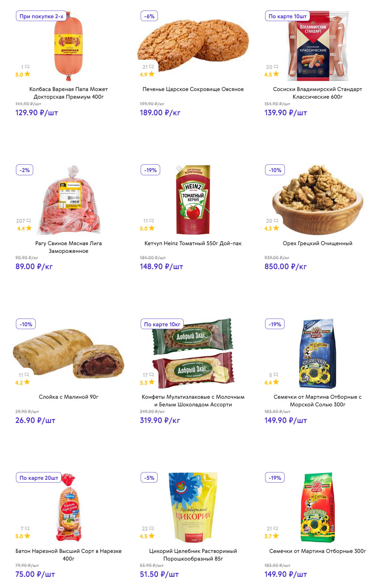This screenshot has width=386, height=588.
Task: Click the "По карте 10шт" badge on сосиски
Action: coord(287,16)
